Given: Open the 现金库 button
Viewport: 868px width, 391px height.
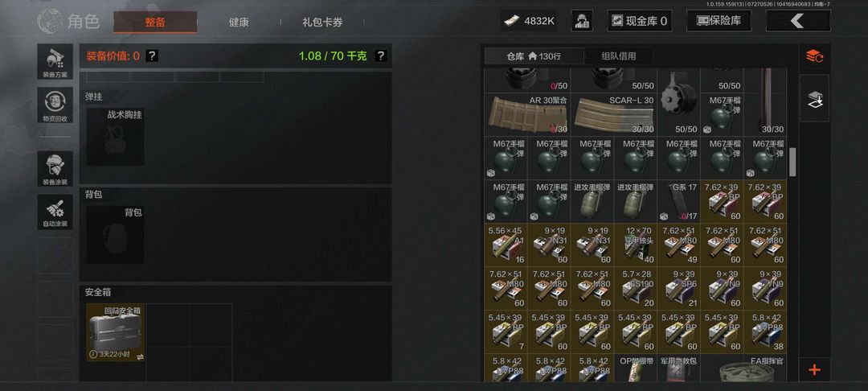Looking at the screenshot, I should click(x=640, y=21).
